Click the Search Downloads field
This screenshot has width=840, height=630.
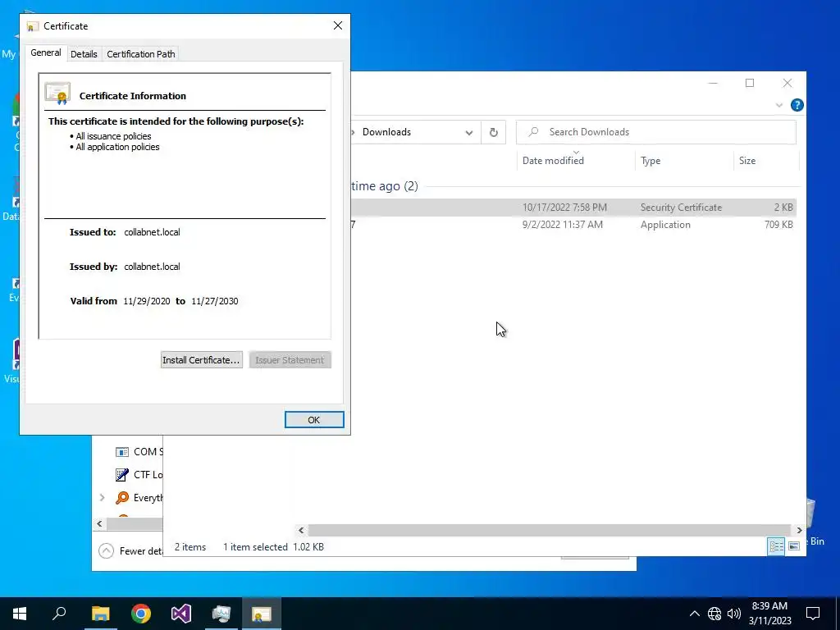655,132
